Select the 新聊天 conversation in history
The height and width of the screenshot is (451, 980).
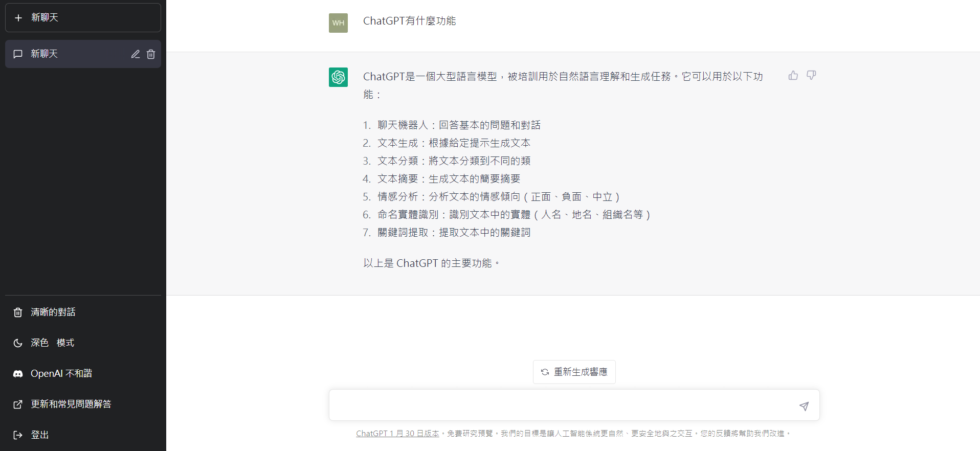coord(83,54)
